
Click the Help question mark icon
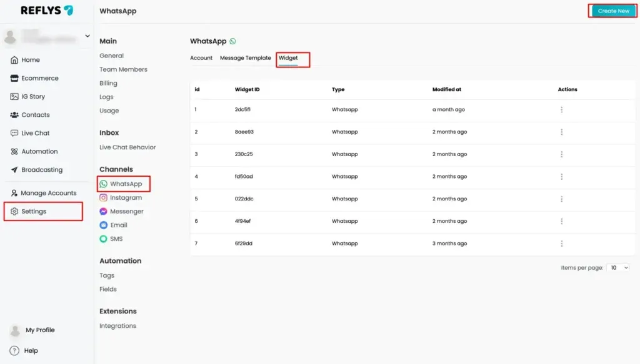tap(14, 350)
